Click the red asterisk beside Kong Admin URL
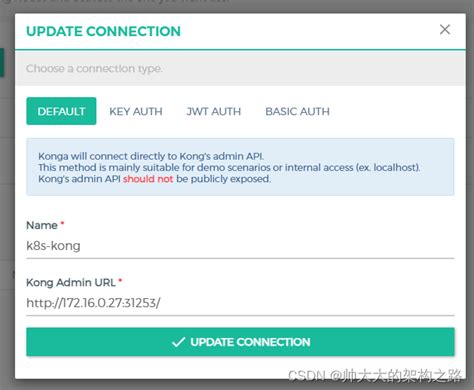Screen dimensions: 474x390 [x=120, y=280]
